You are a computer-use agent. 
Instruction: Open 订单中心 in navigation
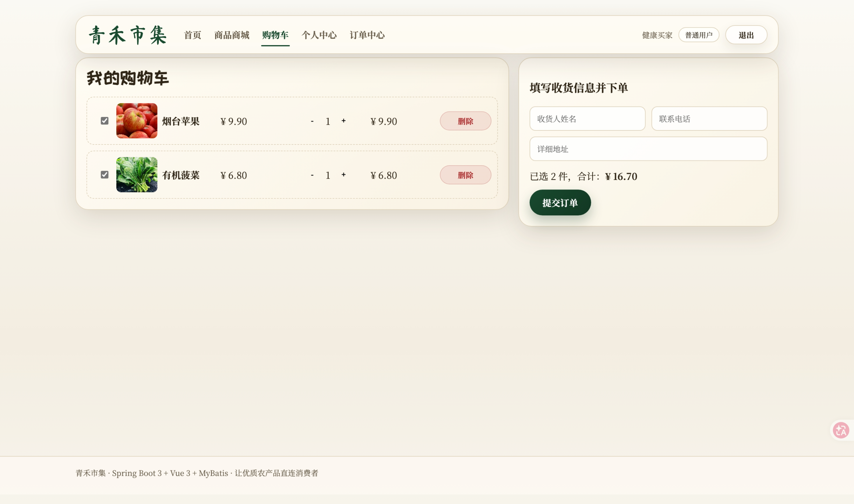tap(368, 35)
